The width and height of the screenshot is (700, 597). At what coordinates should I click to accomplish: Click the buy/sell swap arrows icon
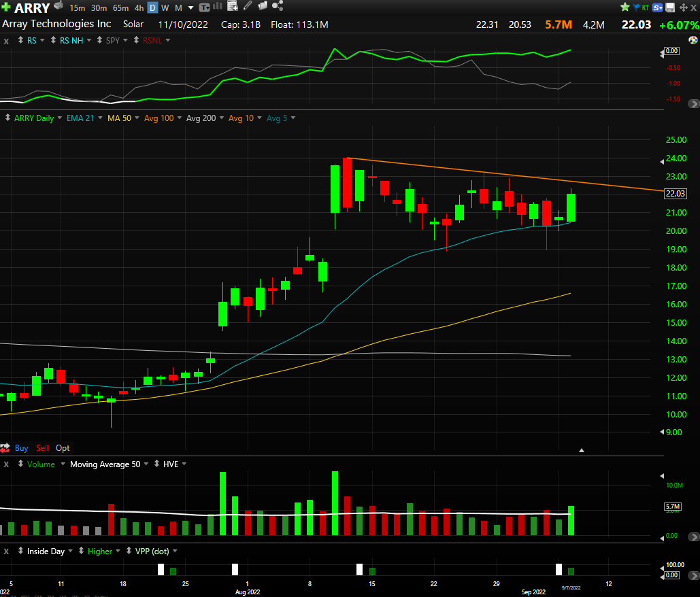click(x=5, y=448)
